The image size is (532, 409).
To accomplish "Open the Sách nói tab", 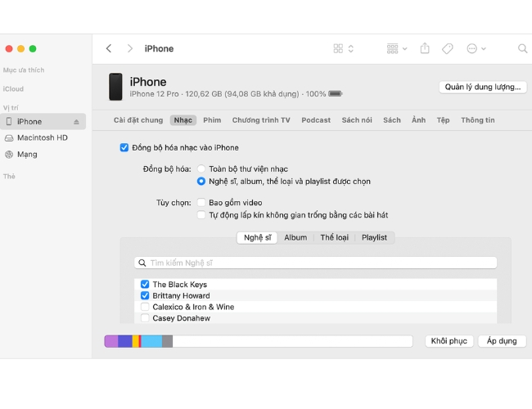I will point(357,120).
